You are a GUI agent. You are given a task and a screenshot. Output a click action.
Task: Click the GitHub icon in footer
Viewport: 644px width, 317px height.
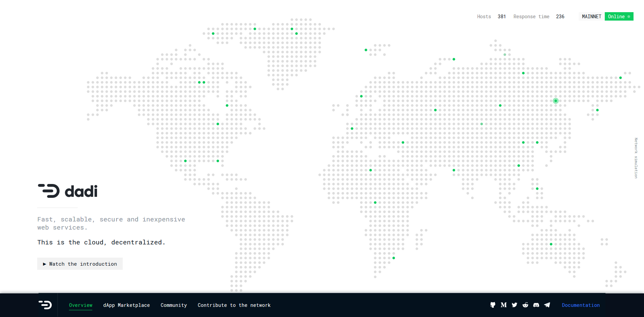[493, 305]
